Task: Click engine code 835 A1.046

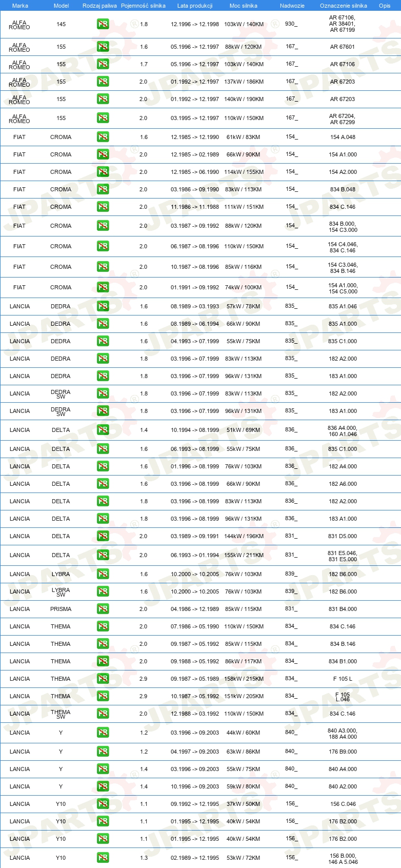Action: (x=343, y=306)
